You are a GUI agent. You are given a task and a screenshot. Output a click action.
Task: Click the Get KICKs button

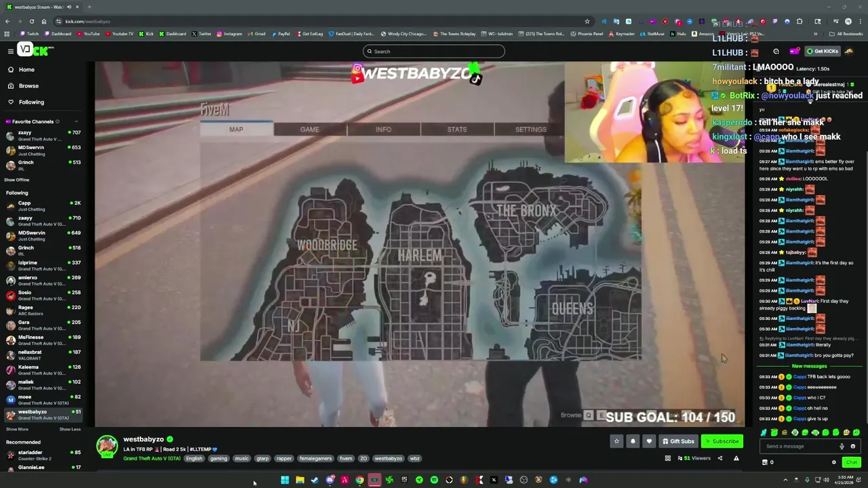pyautogui.click(x=823, y=52)
